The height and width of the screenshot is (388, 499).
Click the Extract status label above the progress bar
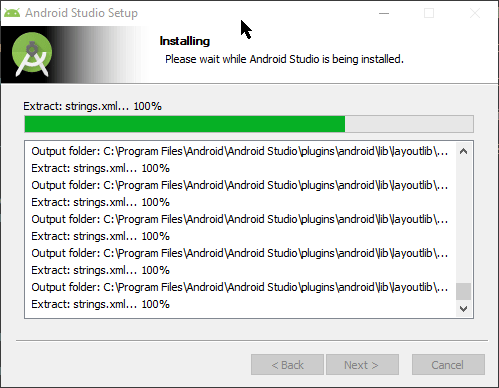tap(92, 106)
